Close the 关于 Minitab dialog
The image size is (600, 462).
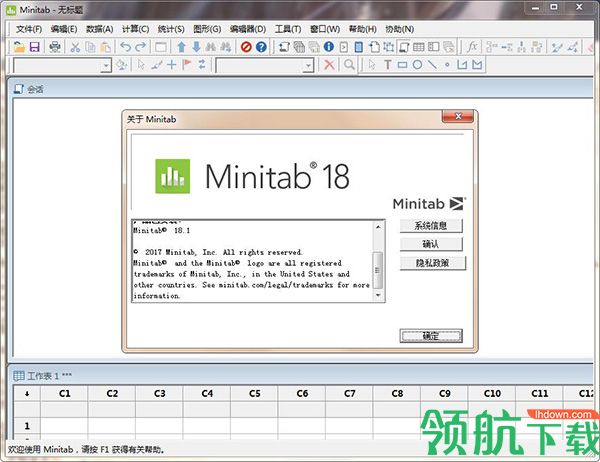[458, 116]
